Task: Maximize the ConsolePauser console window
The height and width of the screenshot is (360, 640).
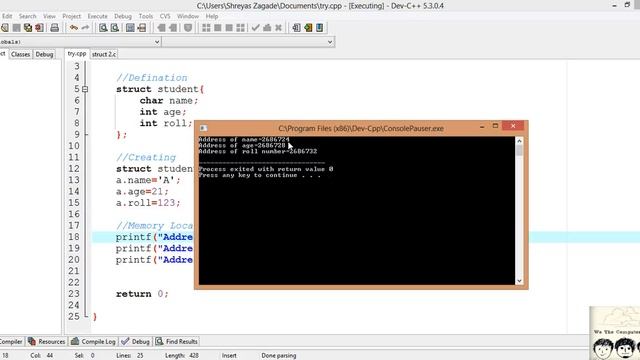Action: click(495, 126)
